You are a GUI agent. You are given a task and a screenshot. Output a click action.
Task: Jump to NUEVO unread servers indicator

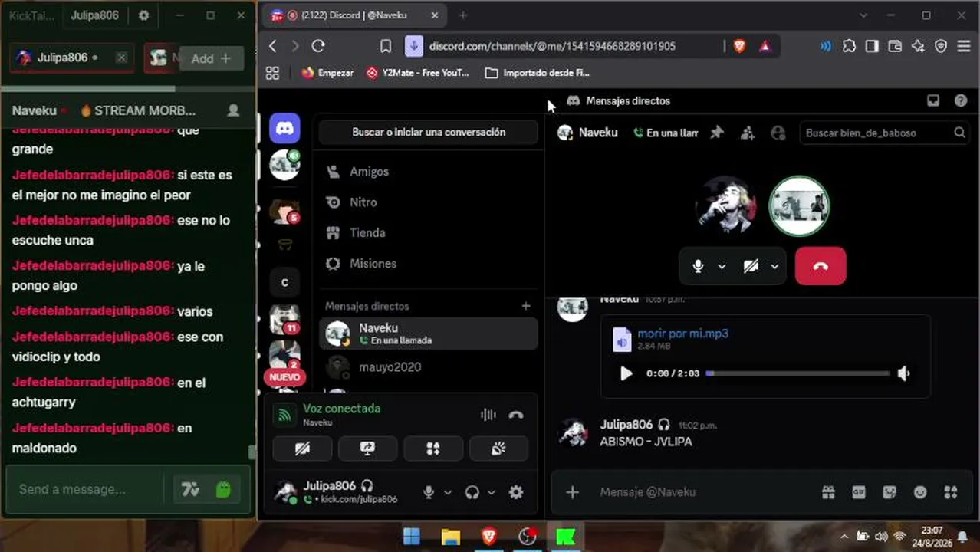[x=284, y=377]
